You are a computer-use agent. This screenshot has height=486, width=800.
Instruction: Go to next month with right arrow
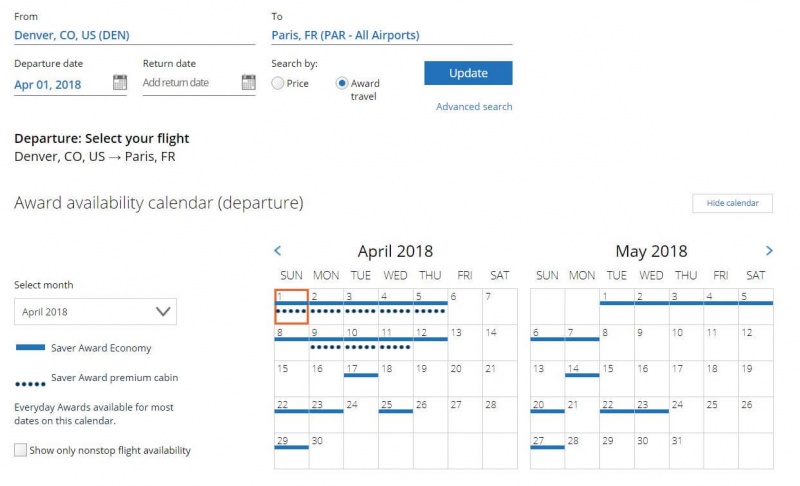(x=769, y=251)
